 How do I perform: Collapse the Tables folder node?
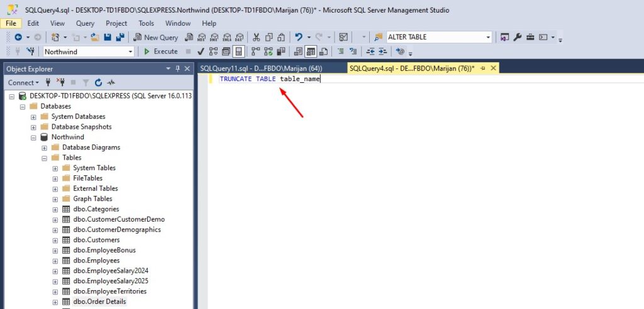point(45,158)
